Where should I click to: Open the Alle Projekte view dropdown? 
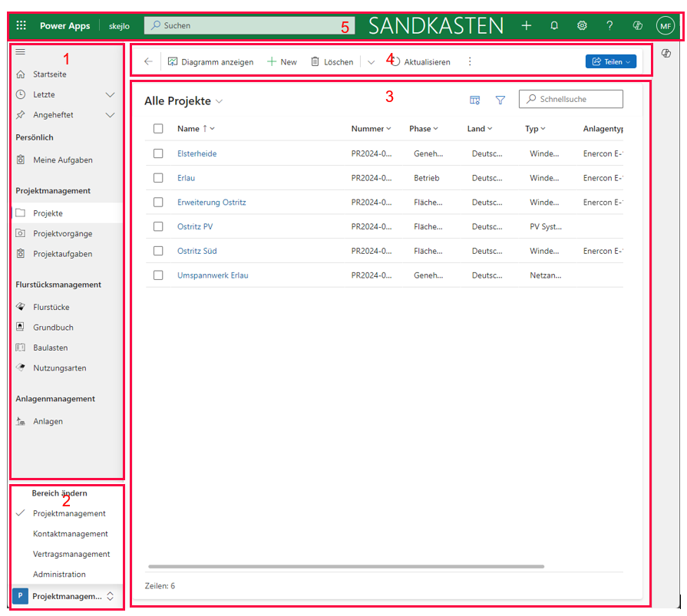[220, 101]
